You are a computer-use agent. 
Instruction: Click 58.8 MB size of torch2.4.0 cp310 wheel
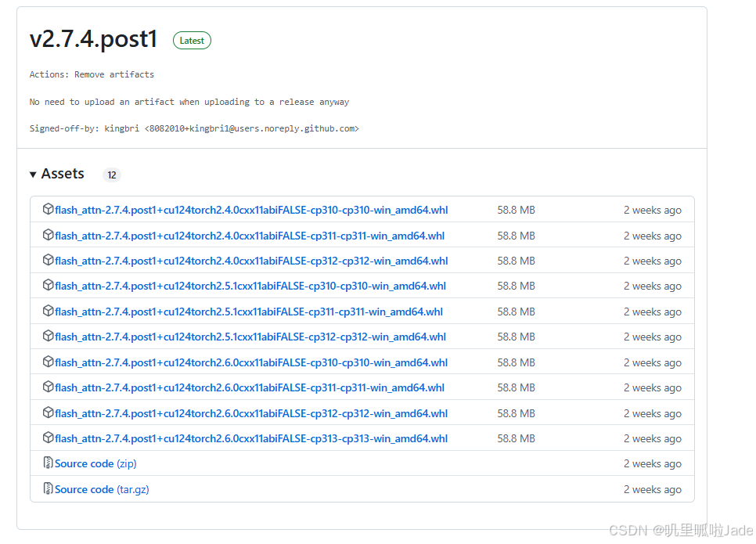tap(516, 211)
